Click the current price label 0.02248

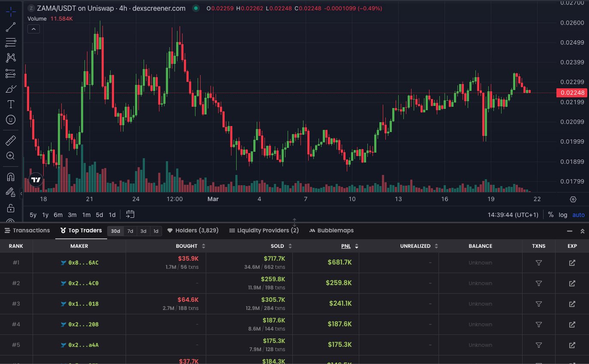[572, 93]
